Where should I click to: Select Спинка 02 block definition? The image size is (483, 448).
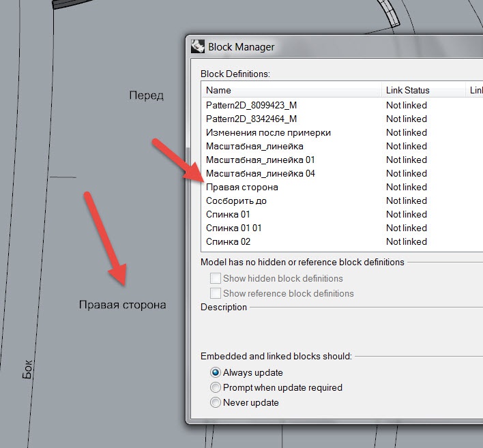pos(228,241)
